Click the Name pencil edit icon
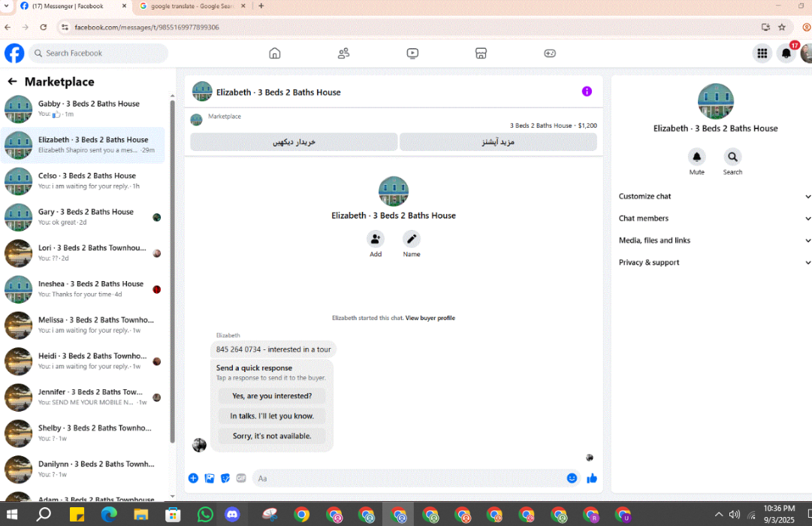 pos(411,239)
